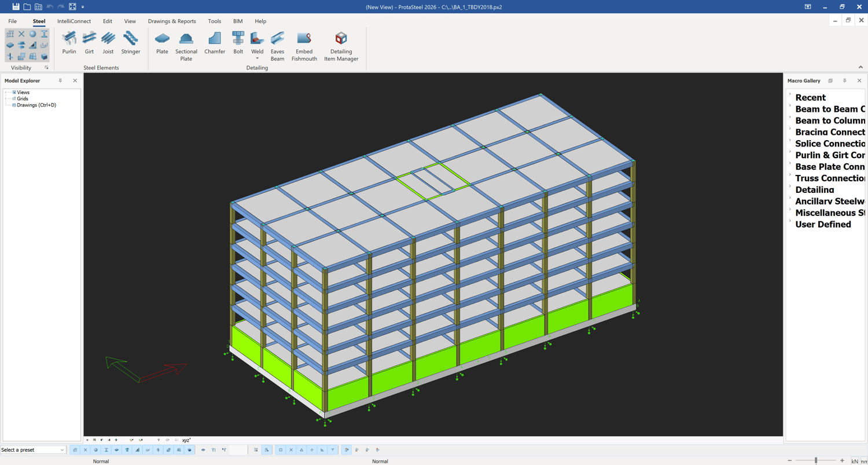Close the Macro Gallery panel
Viewport: 868px width, 465px height.
(859, 80)
